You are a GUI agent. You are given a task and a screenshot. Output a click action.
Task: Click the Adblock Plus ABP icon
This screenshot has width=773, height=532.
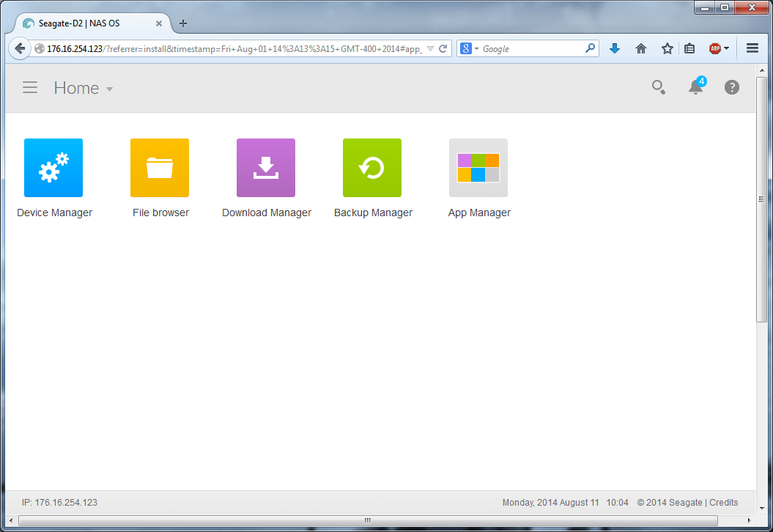pos(715,48)
